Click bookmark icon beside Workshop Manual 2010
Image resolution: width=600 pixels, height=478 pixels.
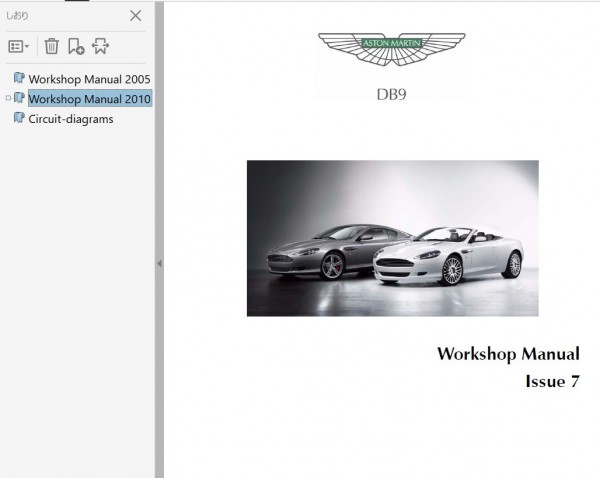(19, 98)
